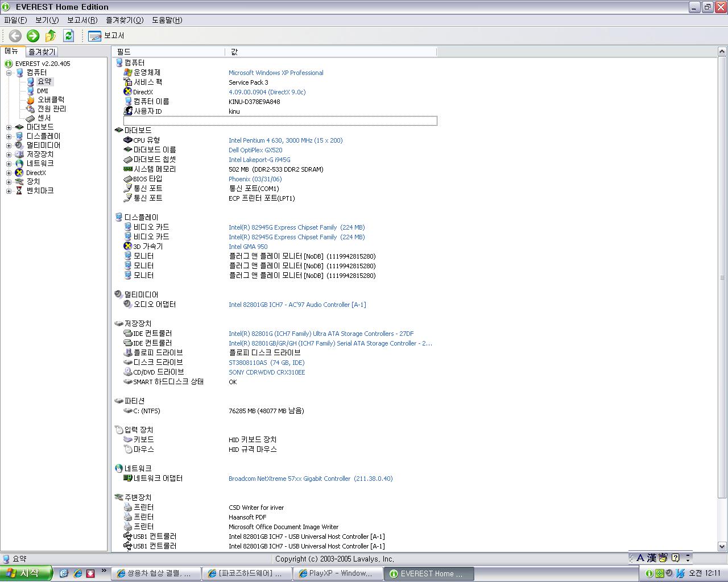Open the 도움말(H) menu
This screenshot has height=582, width=728.
click(x=167, y=20)
